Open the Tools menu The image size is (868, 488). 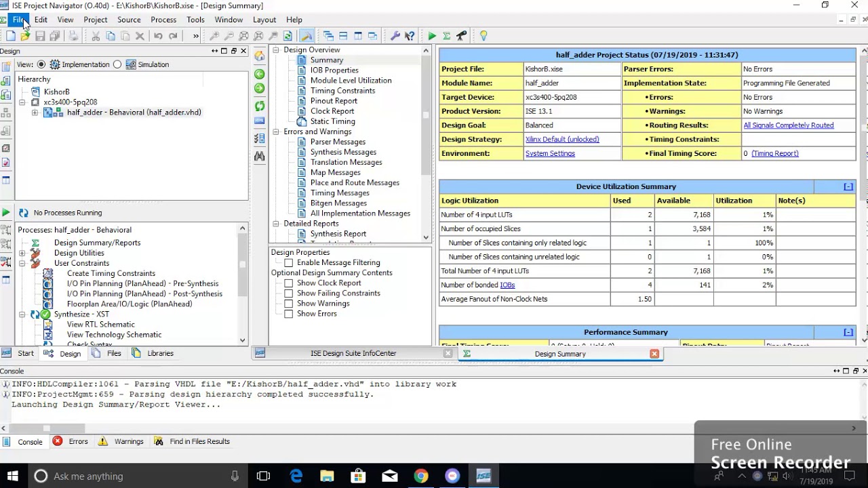195,20
